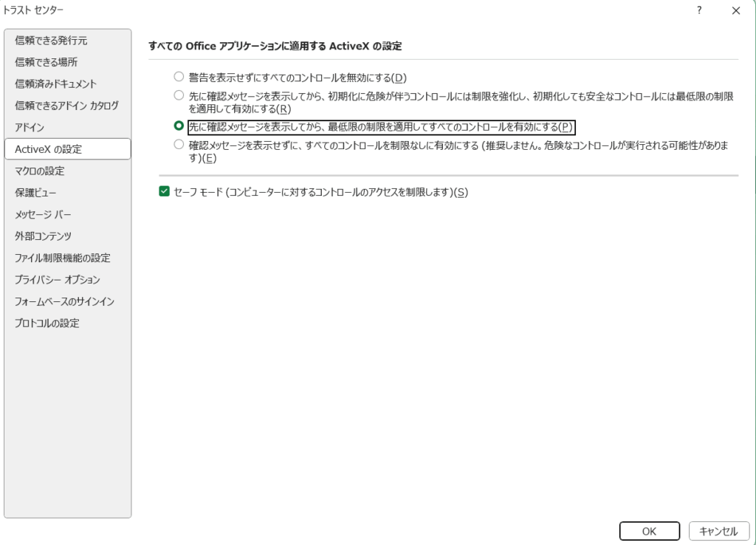Select the not-recommended option ending with (E)
This screenshot has width=756, height=545.
pos(178,145)
